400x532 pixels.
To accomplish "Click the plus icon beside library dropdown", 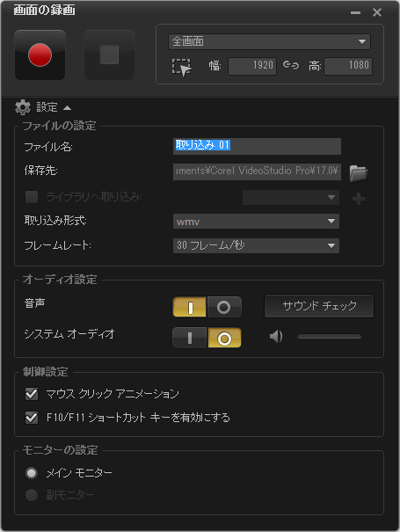I will click(359, 199).
